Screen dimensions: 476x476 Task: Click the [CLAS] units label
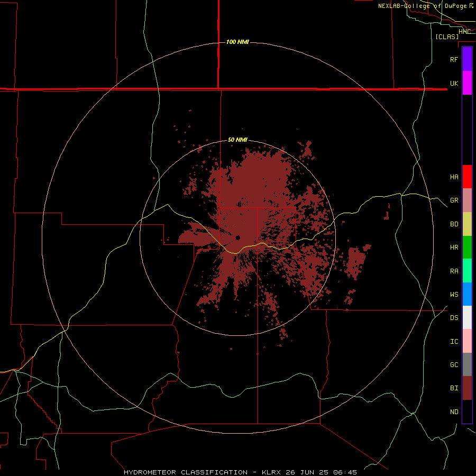pyautogui.click(x=447, y=36)
